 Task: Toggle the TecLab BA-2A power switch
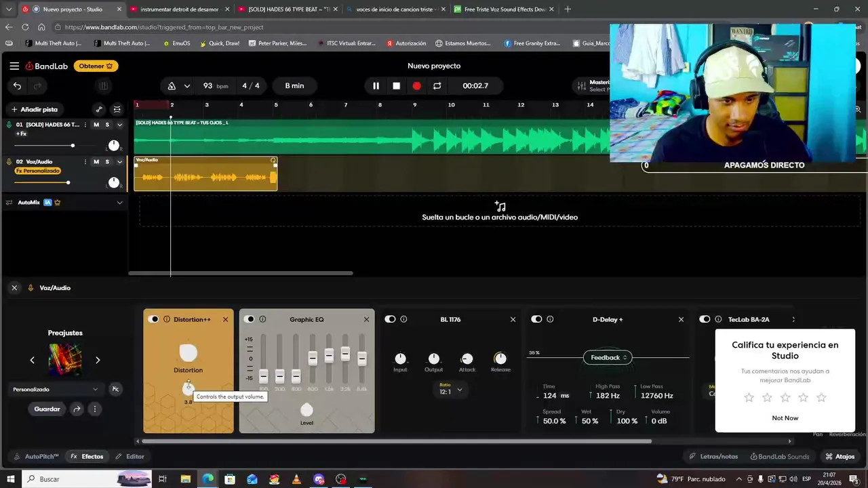click(x=705, y=319)
